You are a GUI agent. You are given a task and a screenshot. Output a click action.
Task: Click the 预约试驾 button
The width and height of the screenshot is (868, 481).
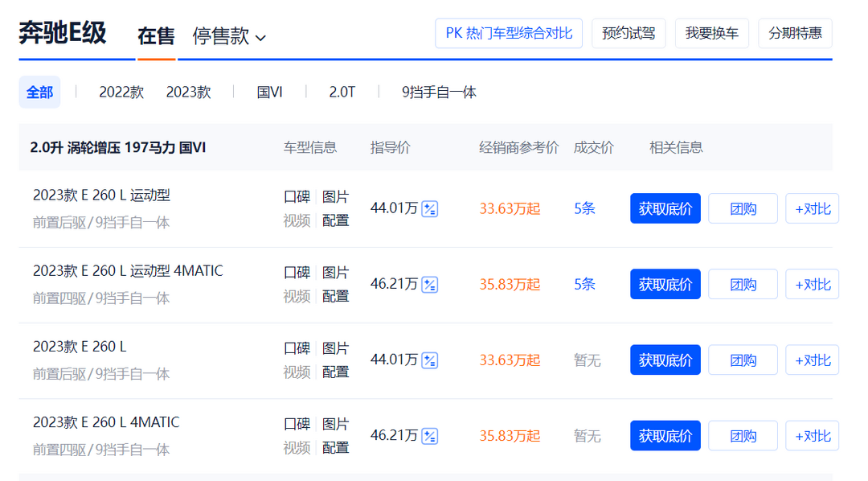pos(628,33)
